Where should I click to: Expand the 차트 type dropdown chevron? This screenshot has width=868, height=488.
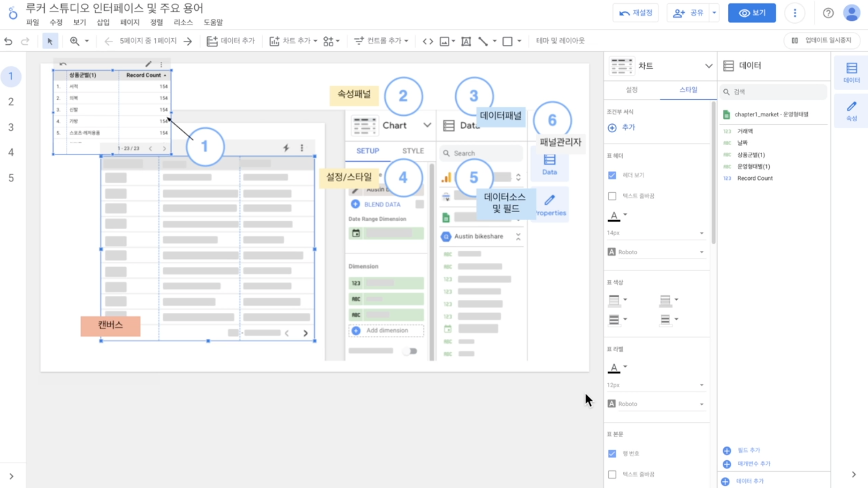click(708, 66)
